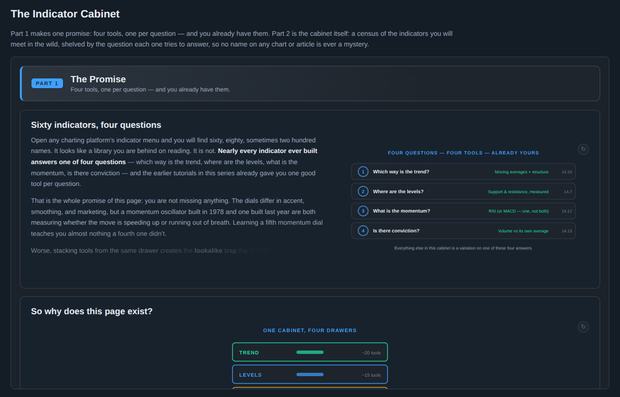
Task: Select the "Where are the levels?" row
Action: [463, 191]
